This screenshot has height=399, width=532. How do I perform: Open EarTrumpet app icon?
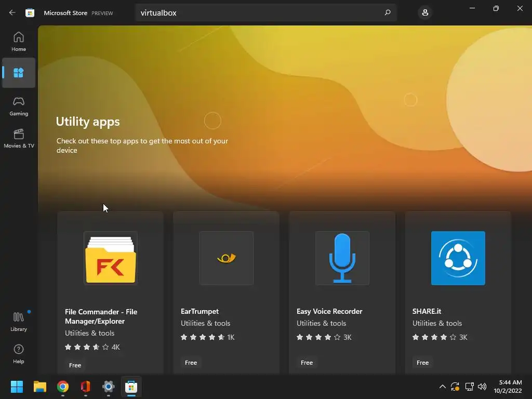[227, 258]
